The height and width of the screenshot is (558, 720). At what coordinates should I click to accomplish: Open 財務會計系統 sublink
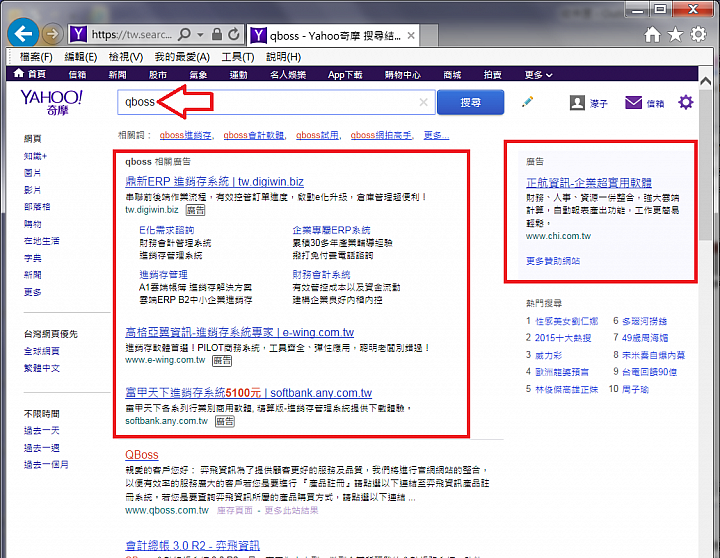pyautogui.click(x=321, y=275)
